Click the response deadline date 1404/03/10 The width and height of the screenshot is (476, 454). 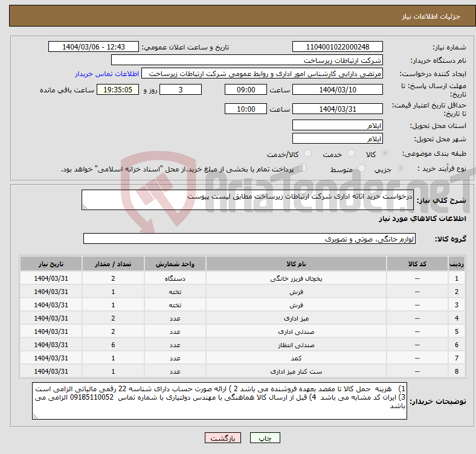[x=337, y=89]
